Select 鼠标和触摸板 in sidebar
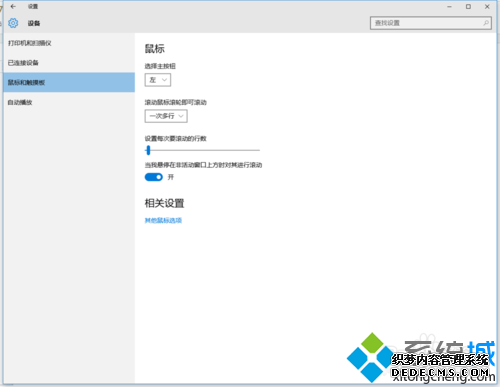The image size is (500, 387). pyautogui.click(x=69, y=82)
